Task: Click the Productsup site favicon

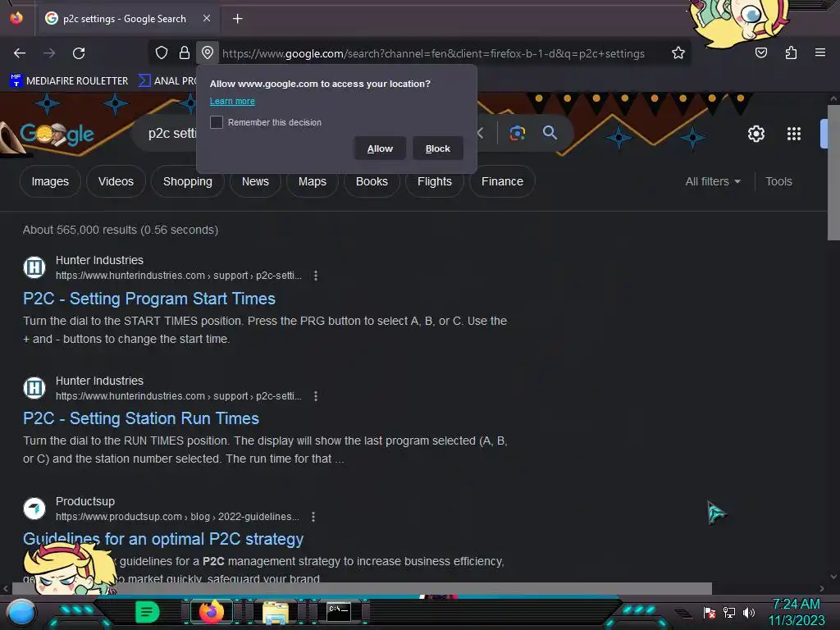Action: click(34, 509)
